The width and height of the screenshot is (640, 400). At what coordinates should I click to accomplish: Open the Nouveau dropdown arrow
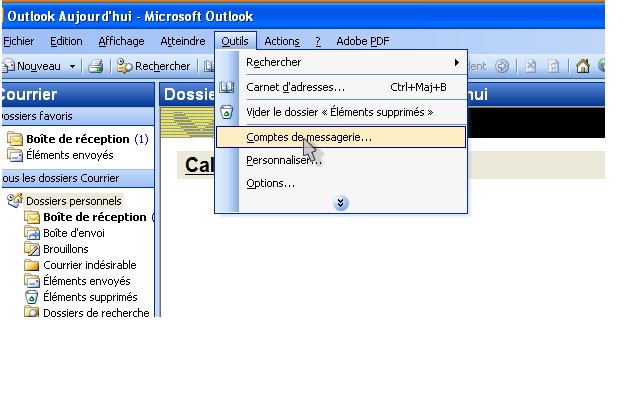(72, 66)
